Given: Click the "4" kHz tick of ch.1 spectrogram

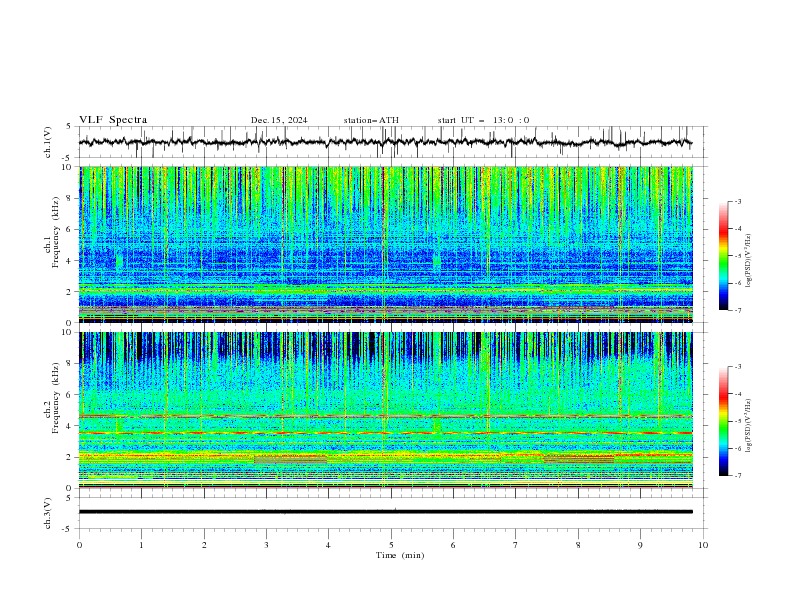Looking at the screenshot, I should 70,261.
